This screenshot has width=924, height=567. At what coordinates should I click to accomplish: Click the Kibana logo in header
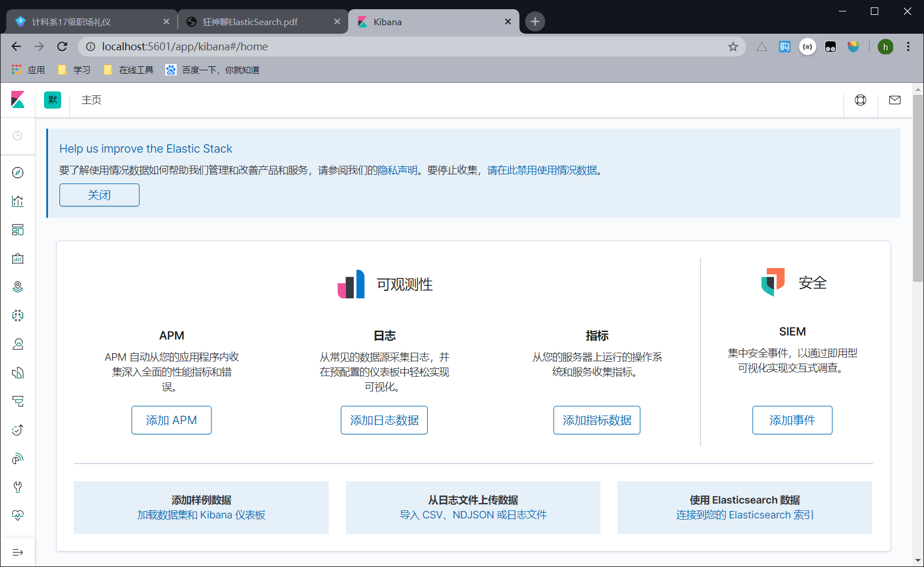pos(18,100)
